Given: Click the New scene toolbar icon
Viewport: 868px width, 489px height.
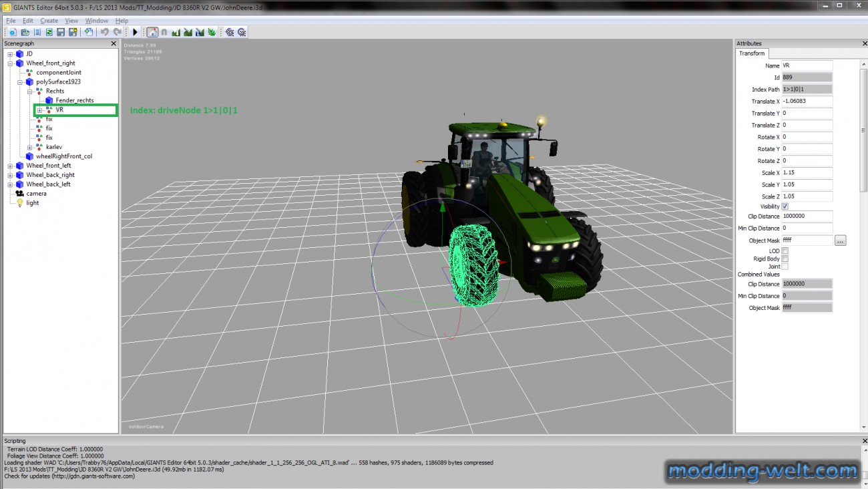Looking at the screenshot, I should [13, 32].
